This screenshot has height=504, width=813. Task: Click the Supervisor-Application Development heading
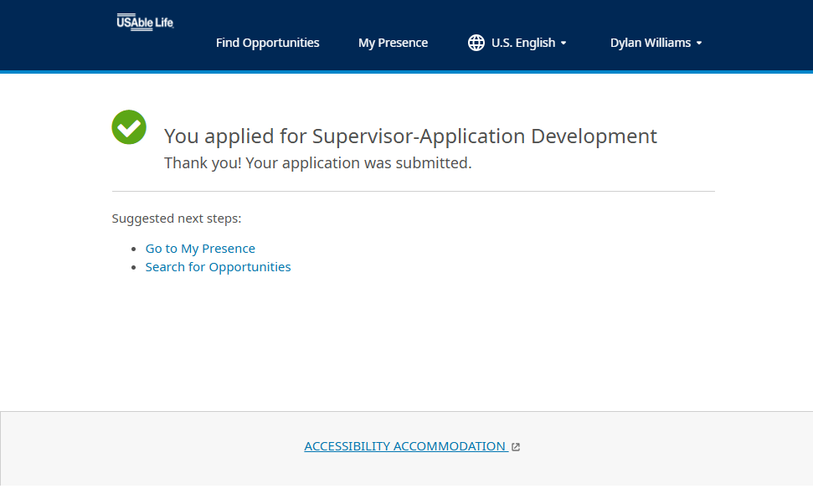410,136
